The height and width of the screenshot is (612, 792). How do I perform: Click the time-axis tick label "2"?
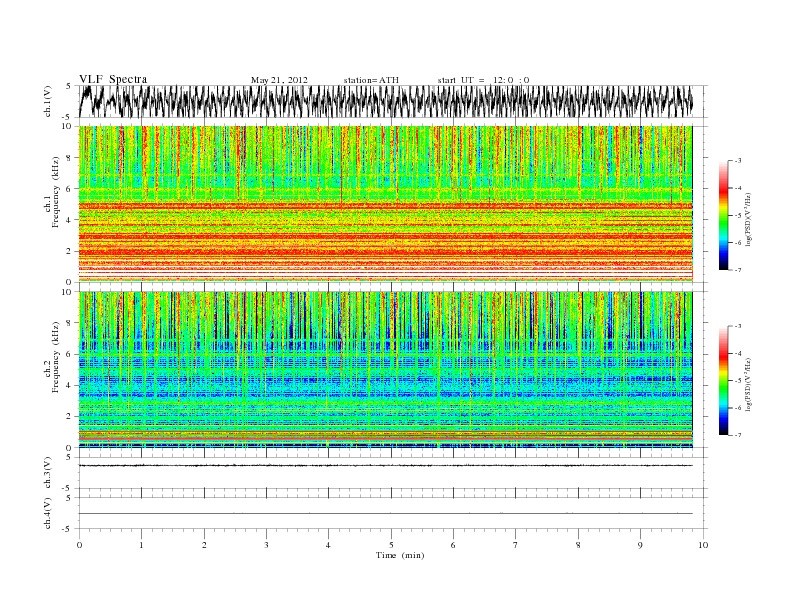(x=204, y=545)
